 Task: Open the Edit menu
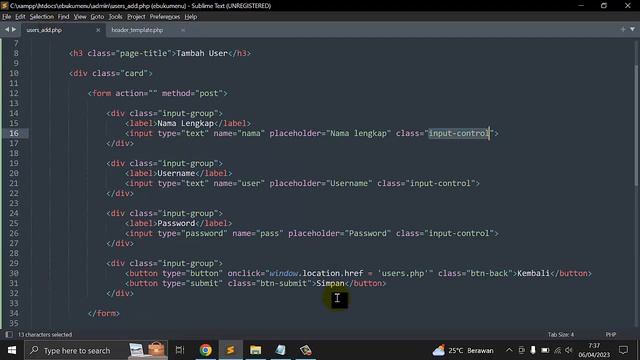pos(20,17)
